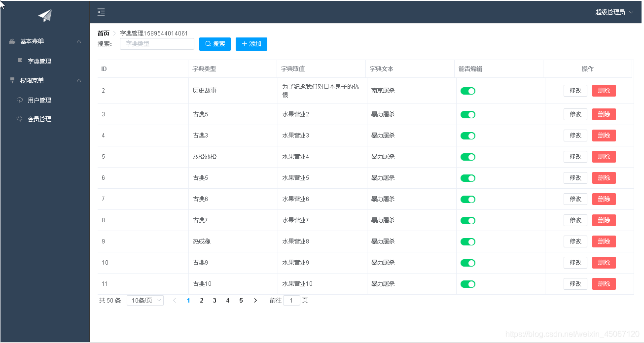Click the 共 50 条 total count text
This screenshot has width=644, height=343.
pyautogui.click(x=110, y=301)
